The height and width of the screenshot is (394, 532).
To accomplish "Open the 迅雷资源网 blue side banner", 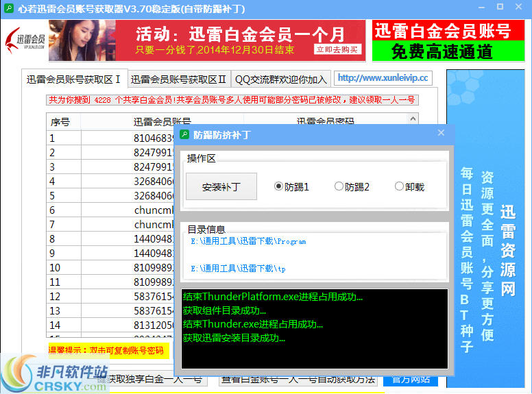I will pos(485,228).
